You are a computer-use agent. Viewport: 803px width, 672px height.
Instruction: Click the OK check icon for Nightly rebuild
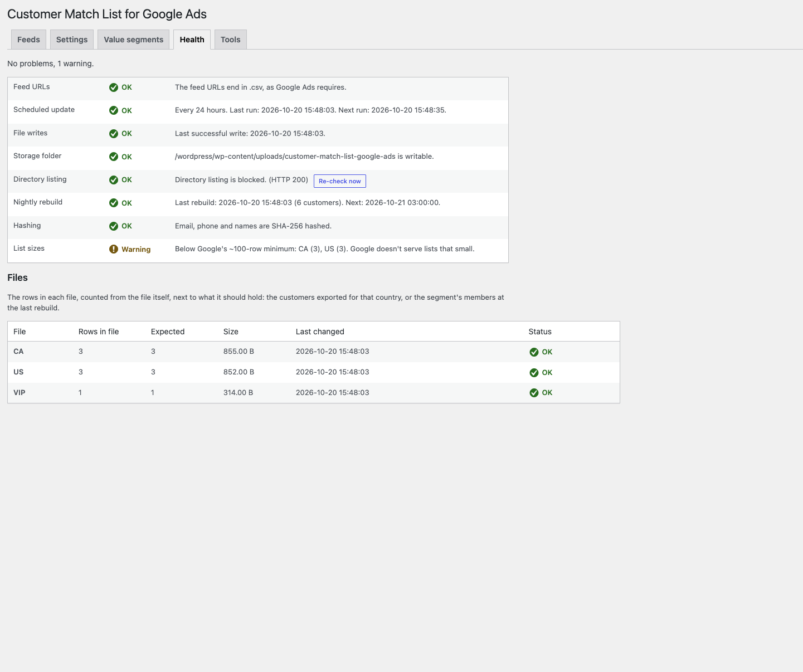[x=114, y=203]
